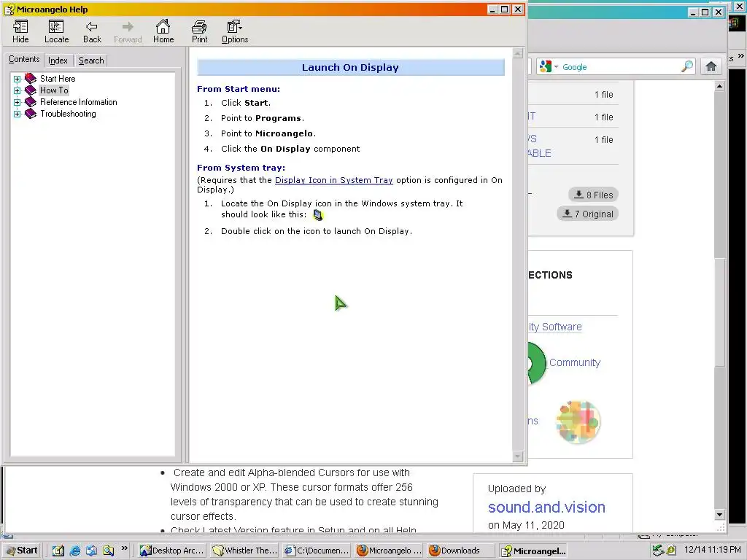Viewport: 747px width, 560px height.
Task: Click the first quick launch icon
Action: pyautogui.click(x=58, y=551)
